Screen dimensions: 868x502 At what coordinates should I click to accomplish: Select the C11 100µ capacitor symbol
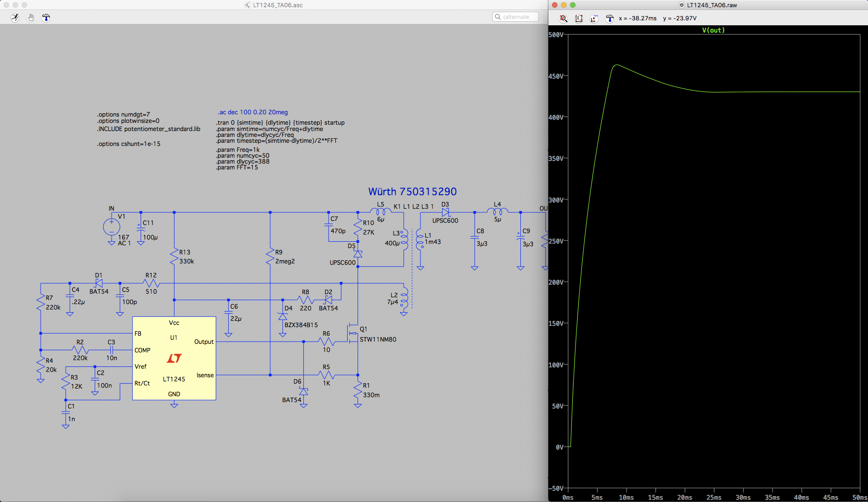coord(141,229)
